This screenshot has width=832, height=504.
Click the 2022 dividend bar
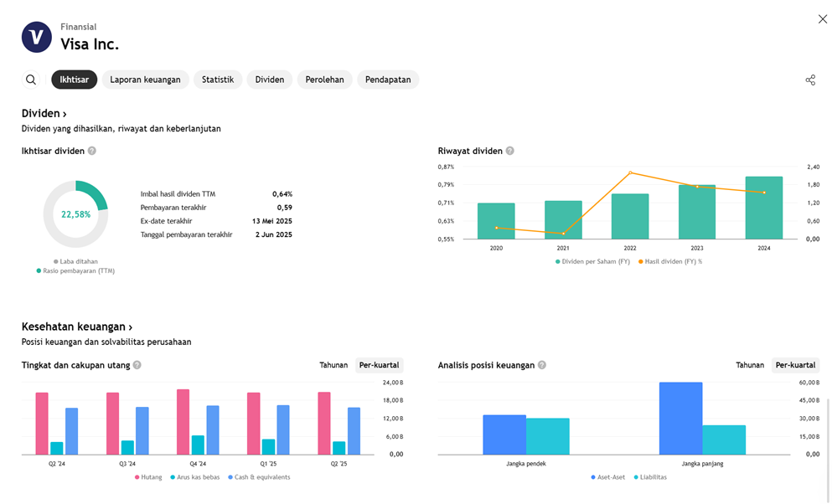click(x=630, y=216)
